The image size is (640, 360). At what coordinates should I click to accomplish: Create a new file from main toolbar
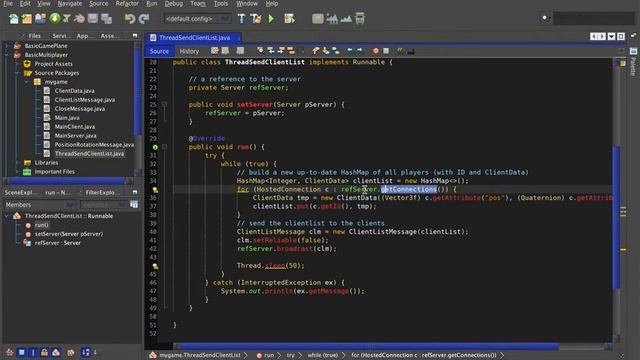(x=13, y=19)
